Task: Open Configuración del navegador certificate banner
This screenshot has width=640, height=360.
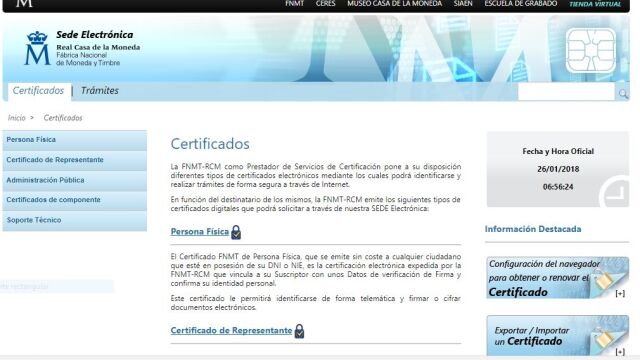Action: [558, 278]
